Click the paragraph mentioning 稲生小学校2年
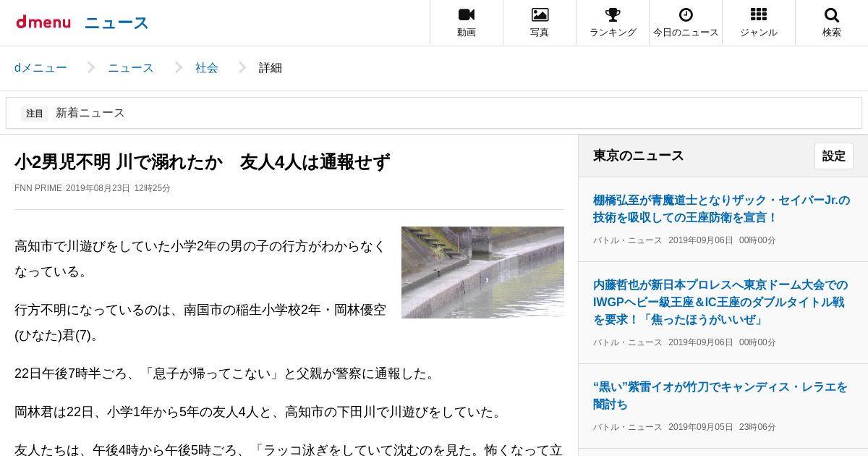The height and width of the screenshot is (456, 868). 200,322
